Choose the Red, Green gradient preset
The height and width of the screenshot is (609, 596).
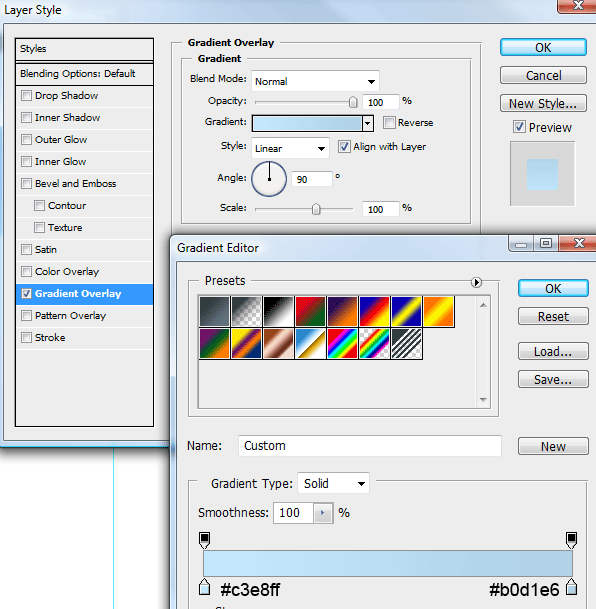(x=311, y=311)
